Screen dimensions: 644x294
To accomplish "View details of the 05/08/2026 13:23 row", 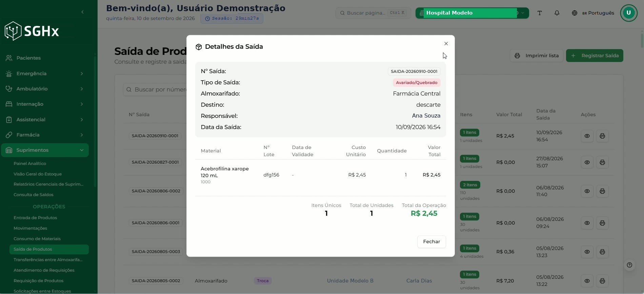I will tap(587, 252).
